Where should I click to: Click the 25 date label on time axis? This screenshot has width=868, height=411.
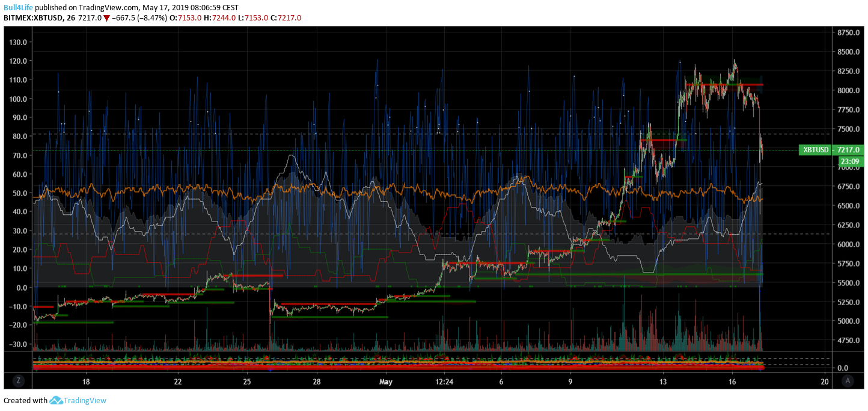(x=247, y=382)
